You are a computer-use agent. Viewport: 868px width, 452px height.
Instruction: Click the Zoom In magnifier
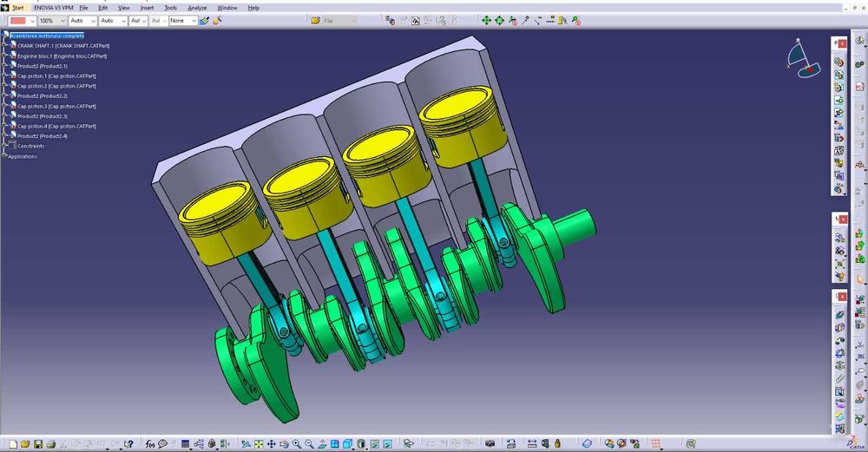(x=297, y=443)
